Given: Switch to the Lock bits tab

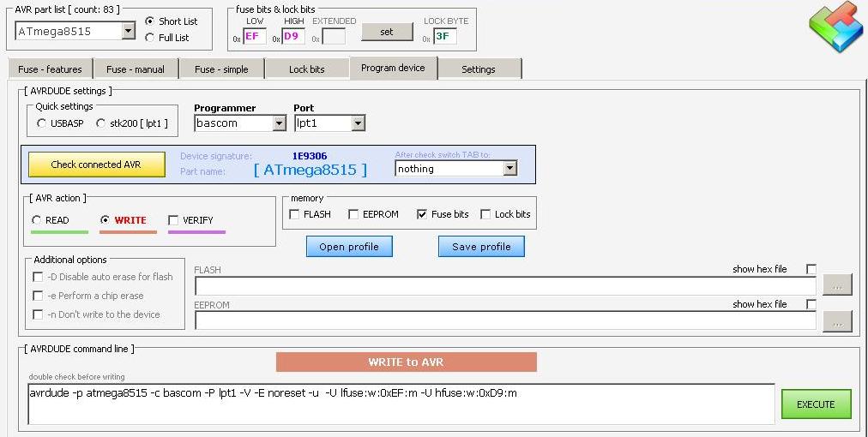Looking at the screenshot, I should coord(307,69).
